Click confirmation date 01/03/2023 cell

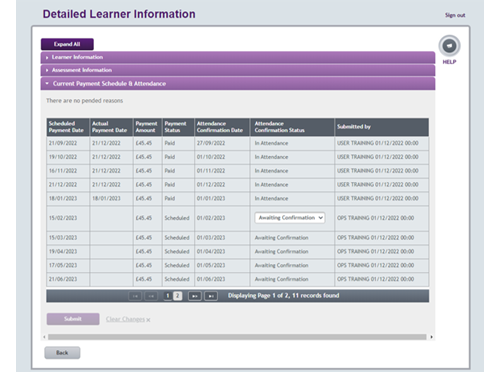(x=222, y=238)
